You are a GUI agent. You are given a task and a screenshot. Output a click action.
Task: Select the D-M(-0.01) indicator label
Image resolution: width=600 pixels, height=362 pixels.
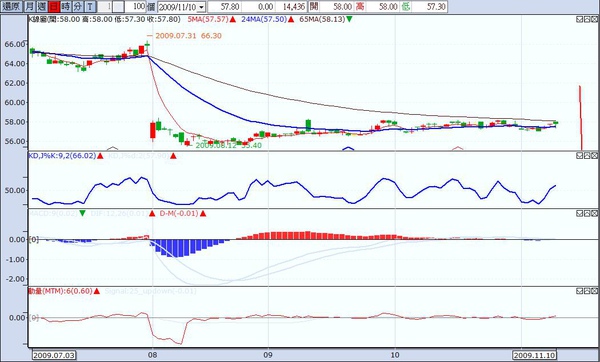(x=179, y=214)
